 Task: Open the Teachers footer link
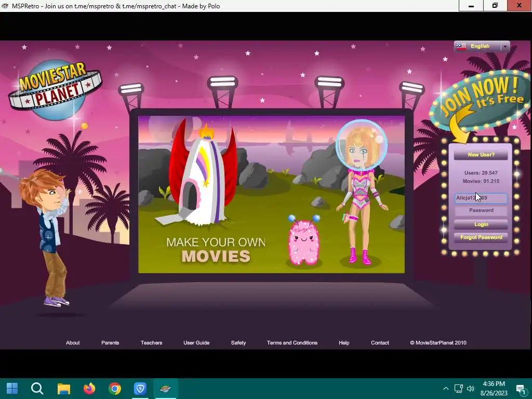[x=151, y=343]
